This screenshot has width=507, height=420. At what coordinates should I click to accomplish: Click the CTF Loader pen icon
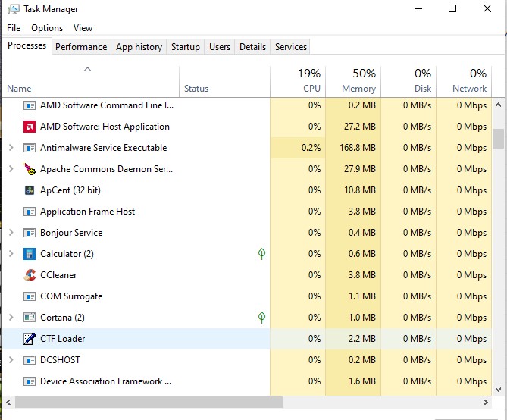point(30,339)
